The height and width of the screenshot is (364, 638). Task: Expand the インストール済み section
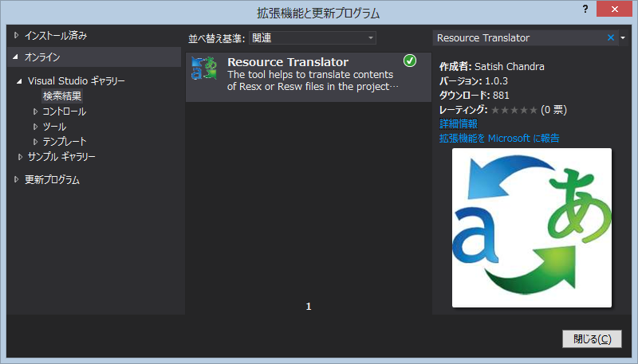pyautogui.click(x=16, y=35)
